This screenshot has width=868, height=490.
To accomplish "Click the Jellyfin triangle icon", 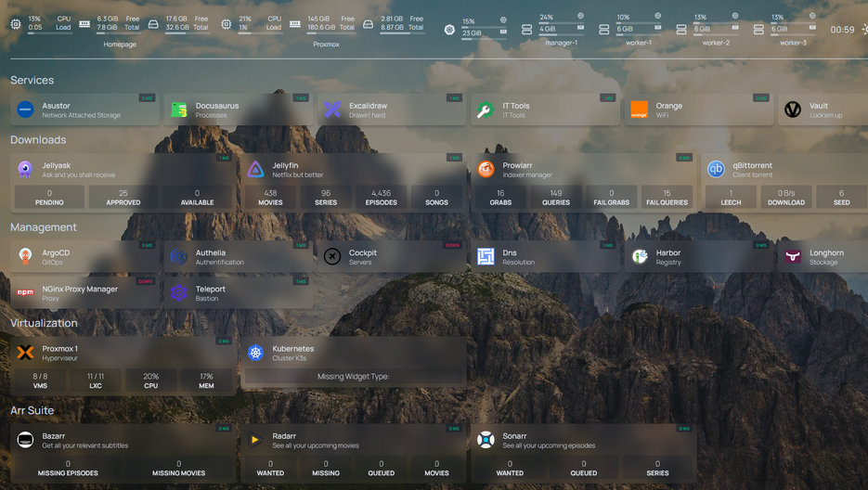I will [255, 170].
